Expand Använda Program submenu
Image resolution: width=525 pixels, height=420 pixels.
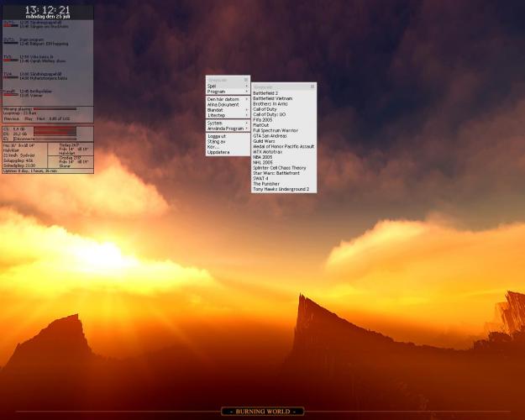[x=227, y=129]
